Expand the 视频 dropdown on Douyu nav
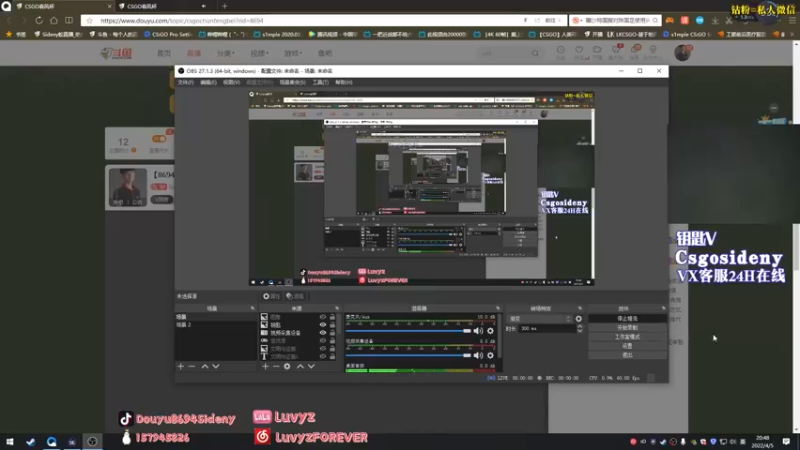The width and height of the screenshot is (800, 450). tap(259, 53)
